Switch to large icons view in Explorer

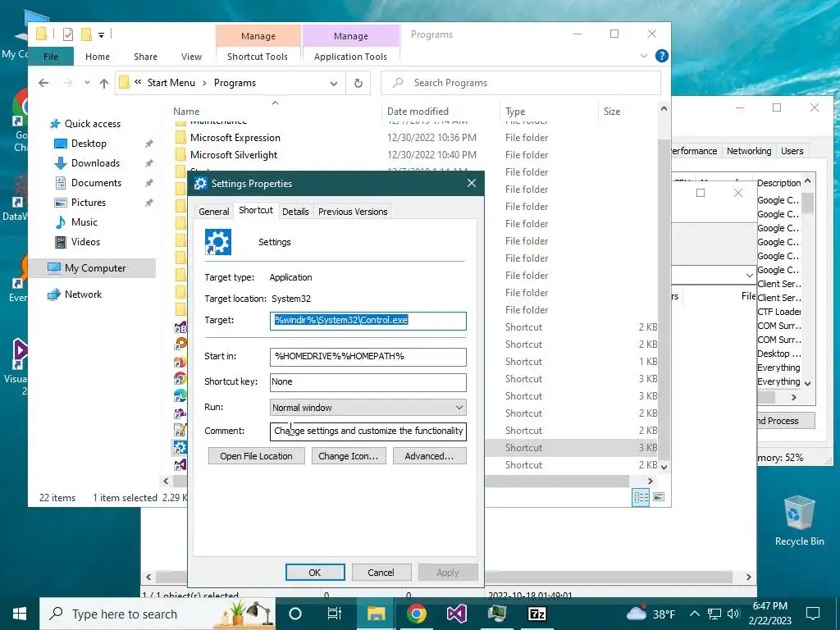pyautogui.click(x=659, y=496)
